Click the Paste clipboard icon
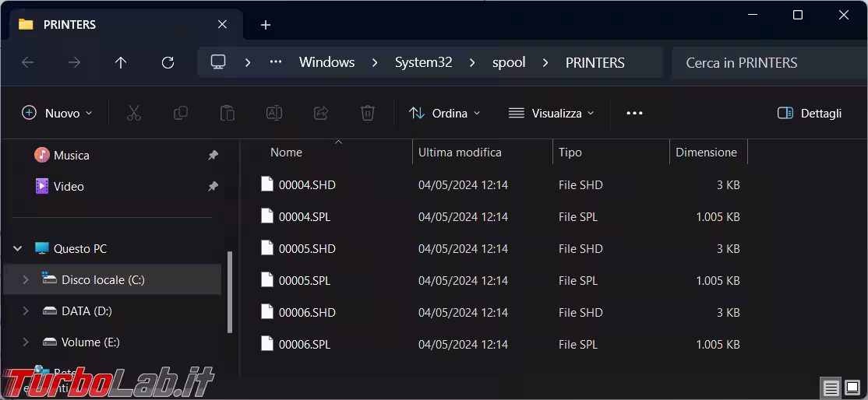 227,114
